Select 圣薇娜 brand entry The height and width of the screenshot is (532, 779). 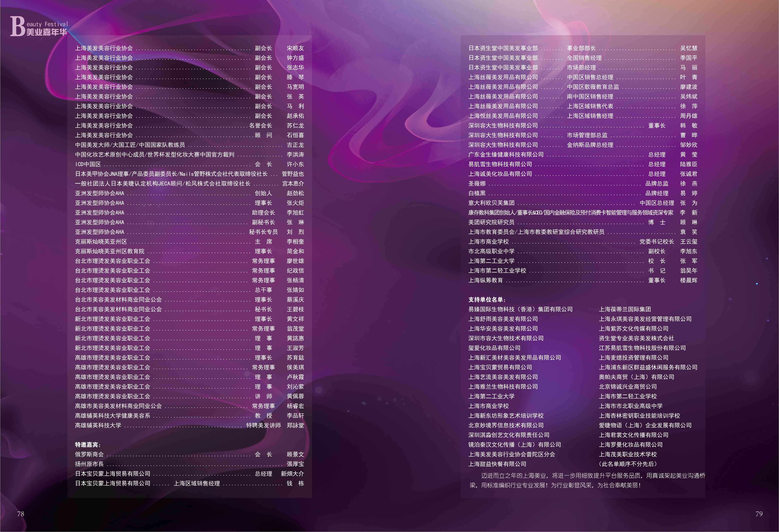click(477, 184)
